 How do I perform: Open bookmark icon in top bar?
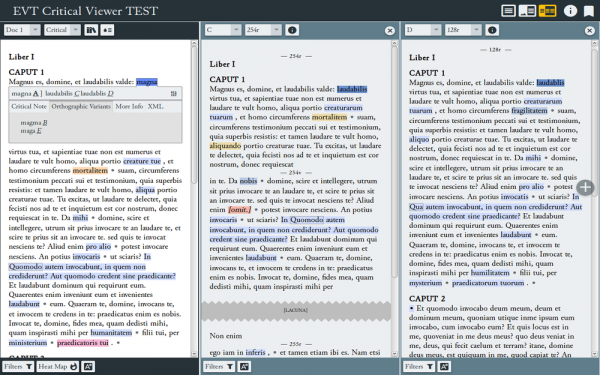(x=589, y=11)
